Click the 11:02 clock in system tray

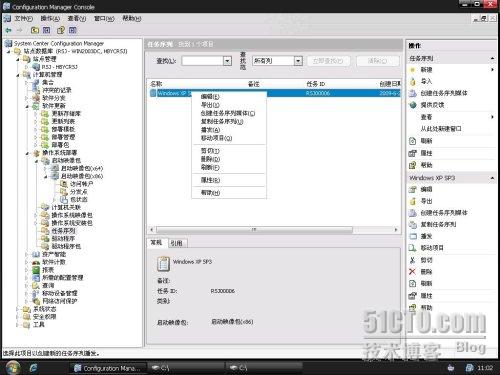pyautogui.click(x=485, y=368)
